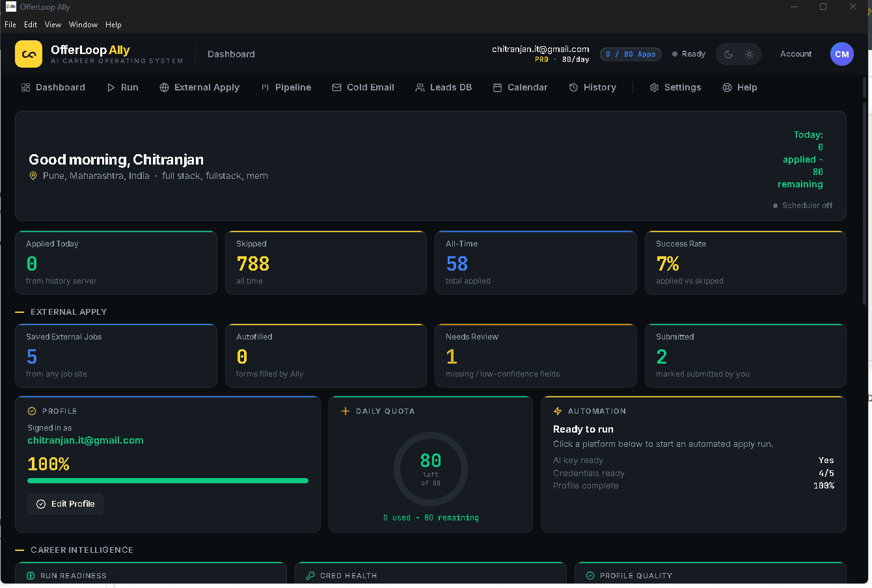Viewport: 872px width, 588px height.
Task: Click the Profile Quality check icon
Action: pyautogui.click(x=590, y=576)
